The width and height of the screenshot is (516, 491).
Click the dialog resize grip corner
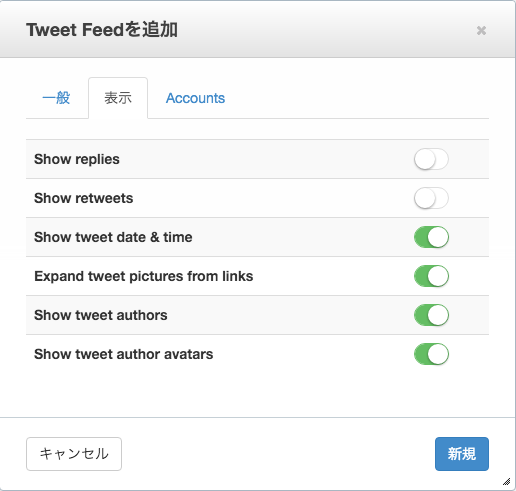click(x=506, y=481)
